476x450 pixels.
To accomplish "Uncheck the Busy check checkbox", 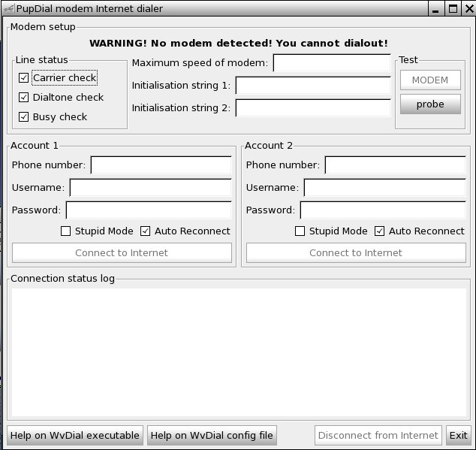I will tap(24, 116).
